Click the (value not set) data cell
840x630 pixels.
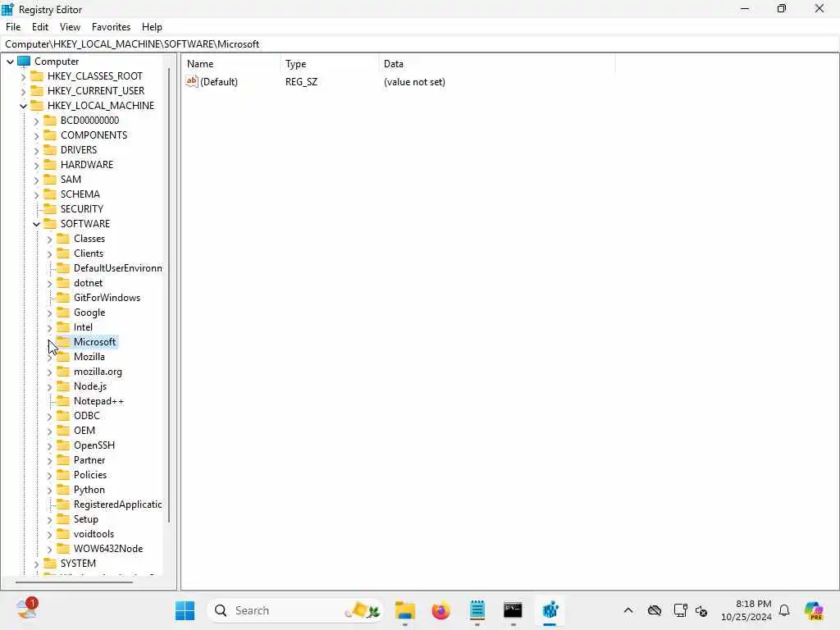(x=414, y=82)
